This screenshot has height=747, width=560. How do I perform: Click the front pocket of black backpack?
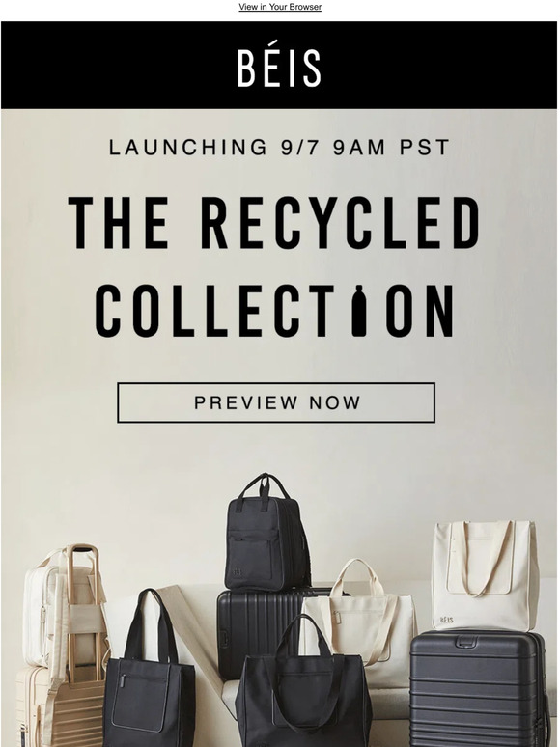[x=250, y=555]
